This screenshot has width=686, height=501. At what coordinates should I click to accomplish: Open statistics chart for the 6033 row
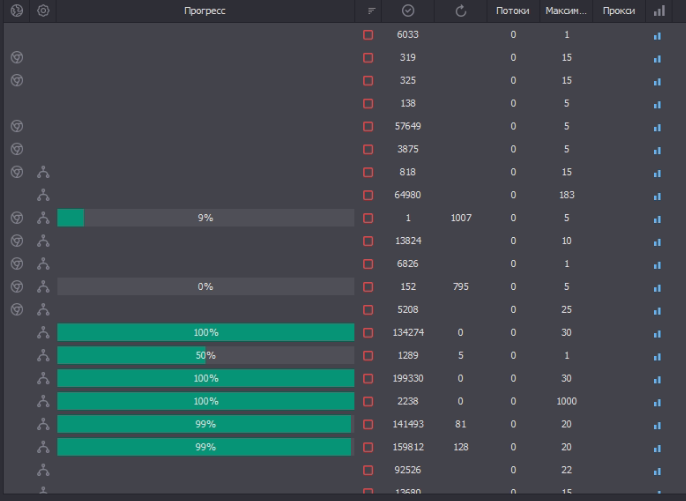pos(657,35)
